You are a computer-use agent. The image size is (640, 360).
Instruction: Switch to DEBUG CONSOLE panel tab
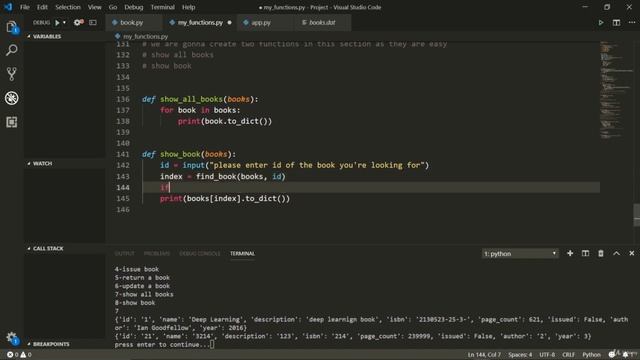click(200, 253)
